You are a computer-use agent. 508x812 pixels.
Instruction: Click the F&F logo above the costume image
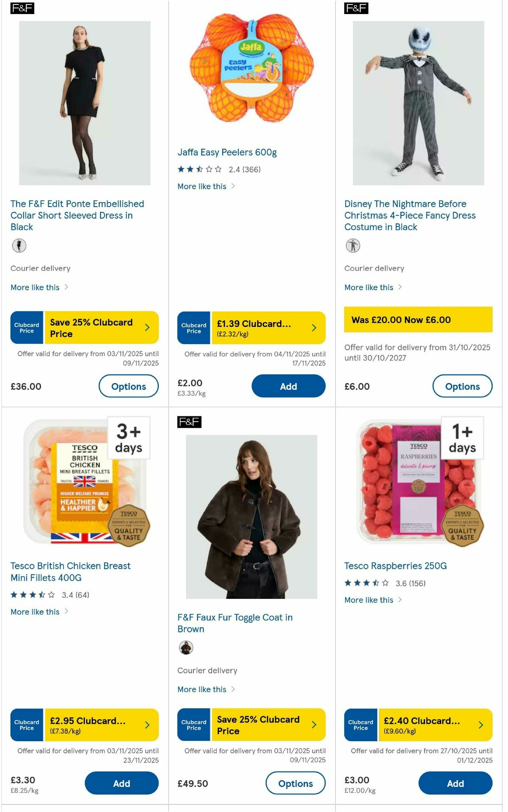356,8
